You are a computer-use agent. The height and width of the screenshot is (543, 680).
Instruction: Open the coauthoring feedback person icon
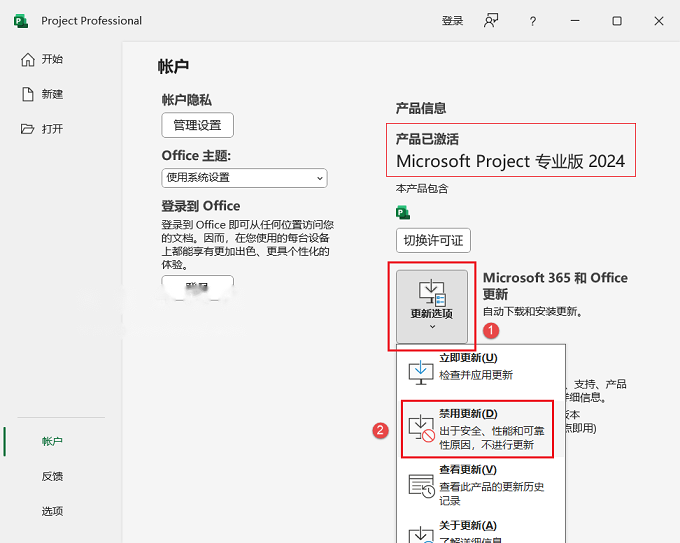pyautogui.click(x=491, y=20)
